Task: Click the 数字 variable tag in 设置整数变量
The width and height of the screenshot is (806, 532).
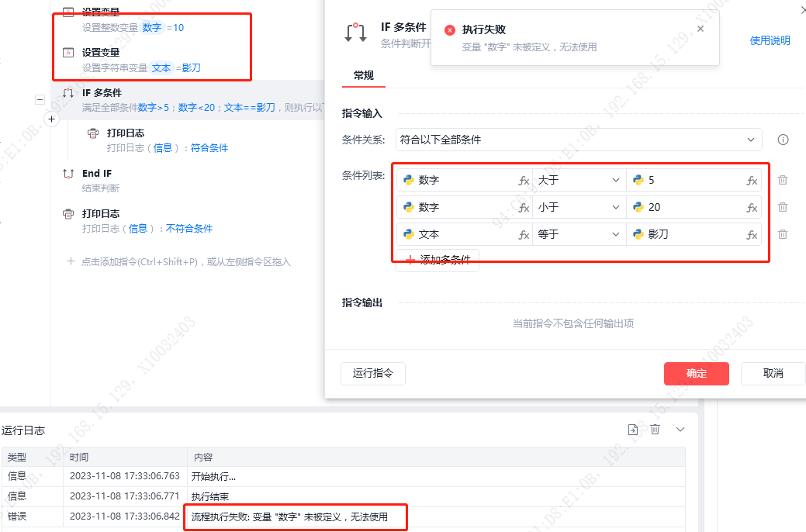Action: [x=151, y=28]
